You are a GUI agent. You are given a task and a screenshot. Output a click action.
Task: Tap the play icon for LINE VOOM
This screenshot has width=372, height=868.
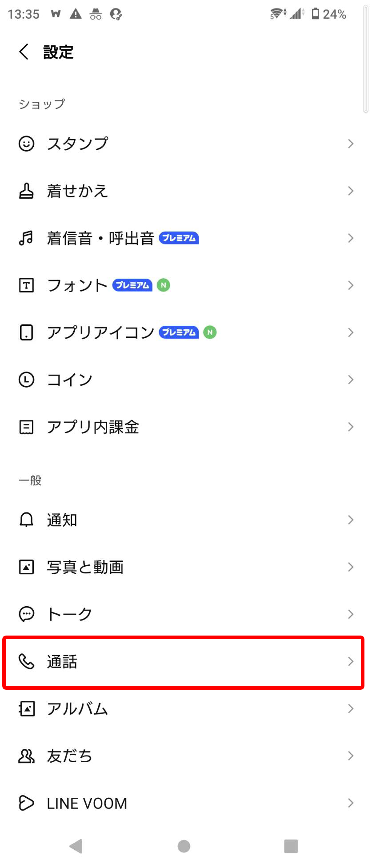(26, 803)
